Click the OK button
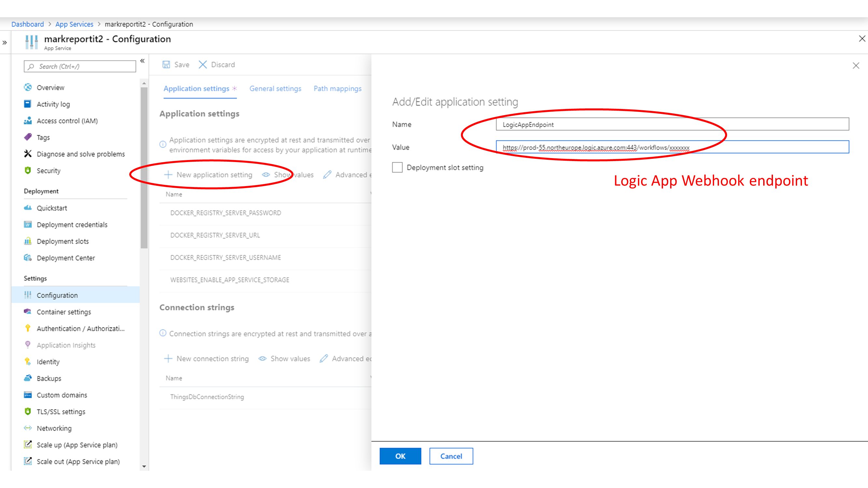Image resolution: width=868 pixels, height=488 pixels. click(x=400, y=456)
